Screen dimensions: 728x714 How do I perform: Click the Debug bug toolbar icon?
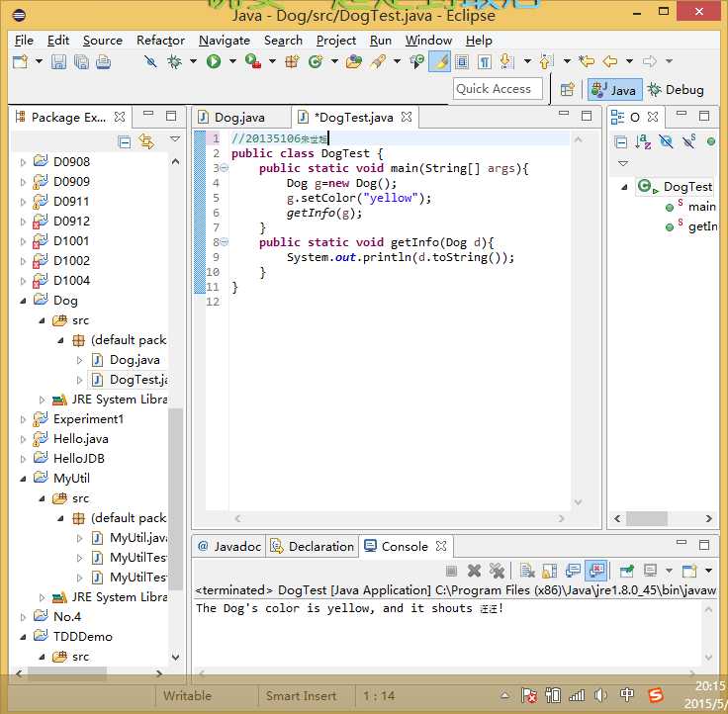(x=175, y=61)
